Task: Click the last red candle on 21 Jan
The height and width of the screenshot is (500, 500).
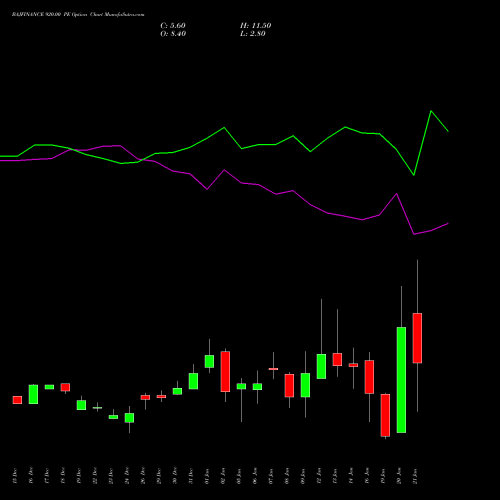Action: click(417, 338)
